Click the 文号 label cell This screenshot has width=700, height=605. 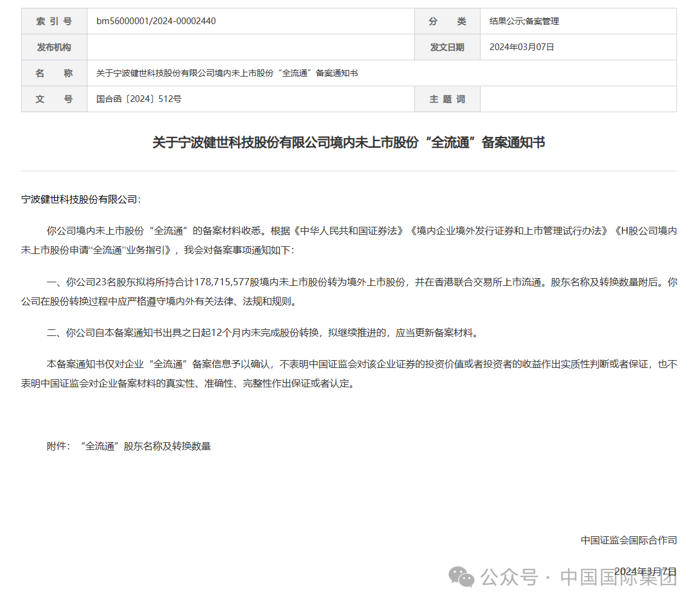click(x=54, y=99)
